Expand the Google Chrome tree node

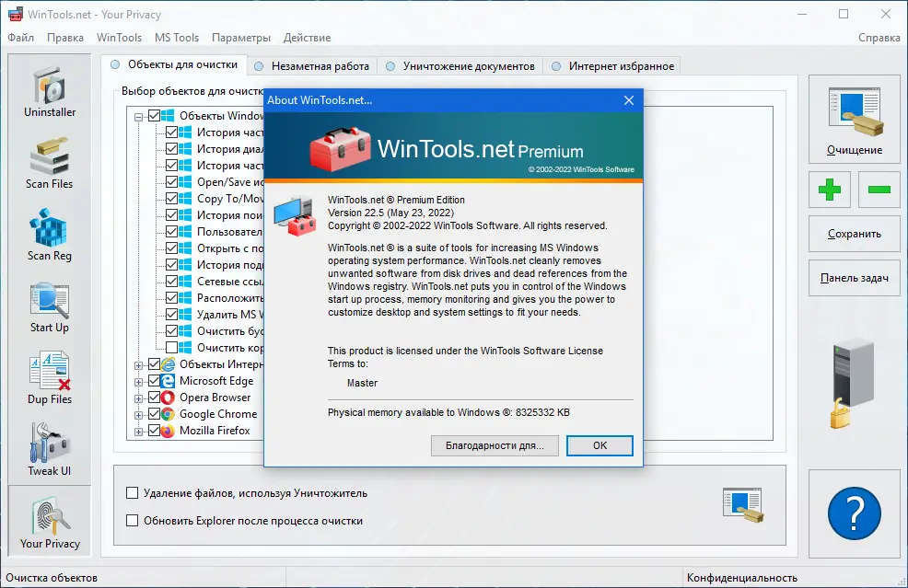coord(138,415)
